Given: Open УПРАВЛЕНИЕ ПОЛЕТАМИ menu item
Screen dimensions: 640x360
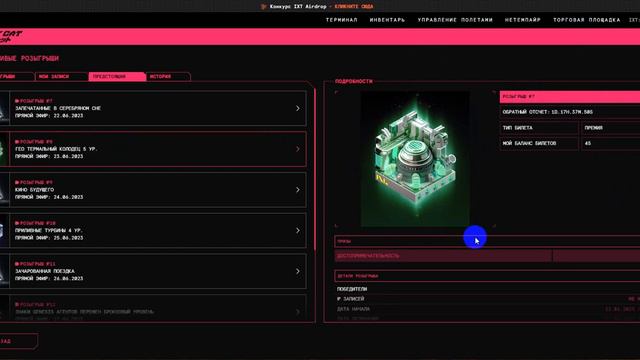Looking at the screenshot, I should point(455,20).
